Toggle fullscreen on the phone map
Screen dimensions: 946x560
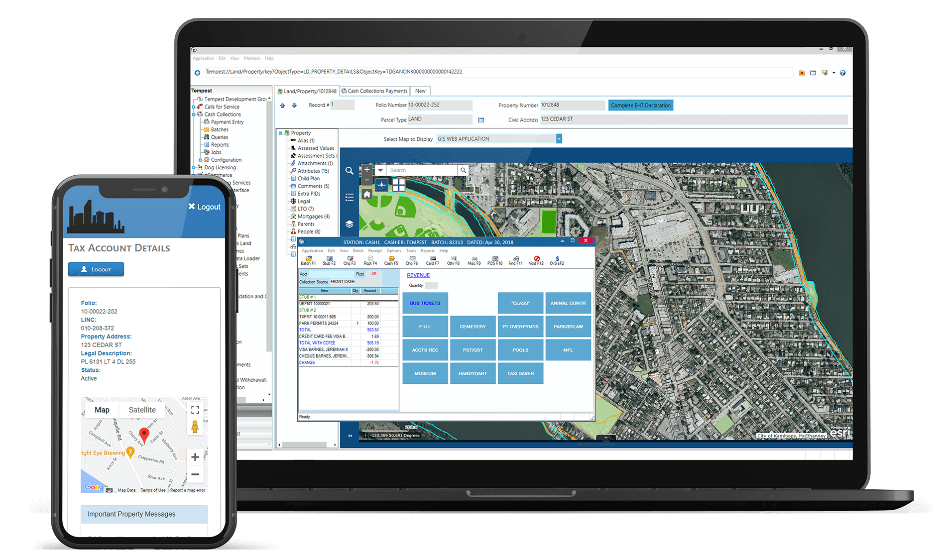tap(195, 410)
